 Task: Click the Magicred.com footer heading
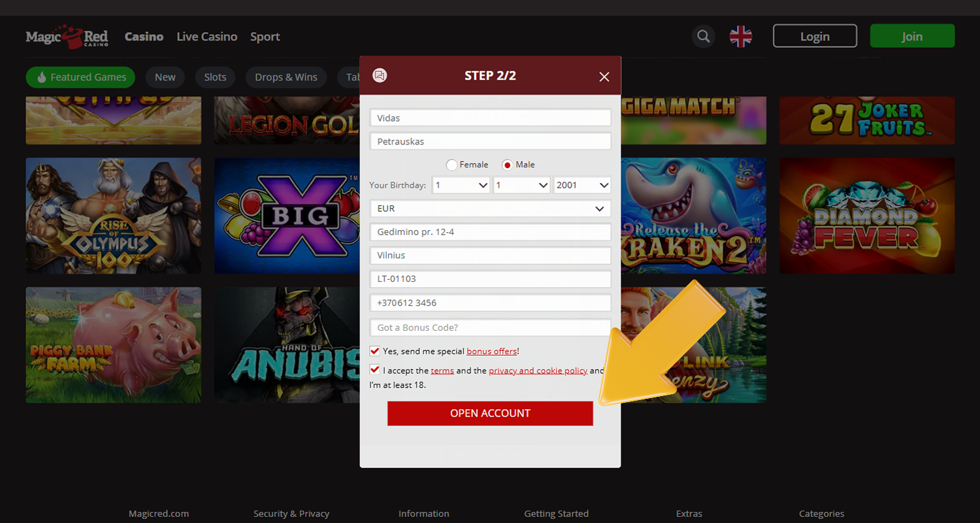(x=159, y=514)
